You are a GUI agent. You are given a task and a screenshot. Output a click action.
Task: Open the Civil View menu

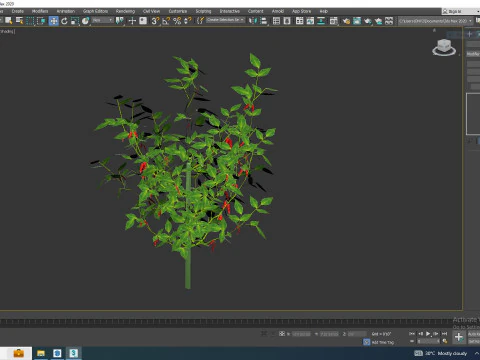[152, 11]
